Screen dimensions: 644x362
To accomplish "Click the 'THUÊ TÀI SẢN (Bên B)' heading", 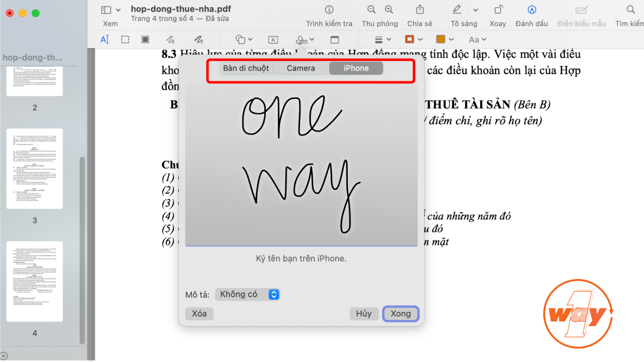I will tap(488, 105).
